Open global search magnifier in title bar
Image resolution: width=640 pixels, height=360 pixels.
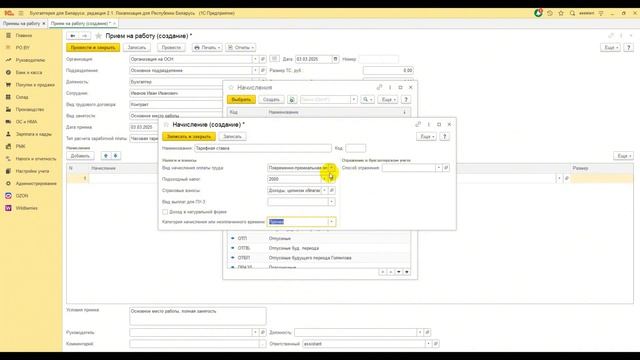click(x=572, y=13)
